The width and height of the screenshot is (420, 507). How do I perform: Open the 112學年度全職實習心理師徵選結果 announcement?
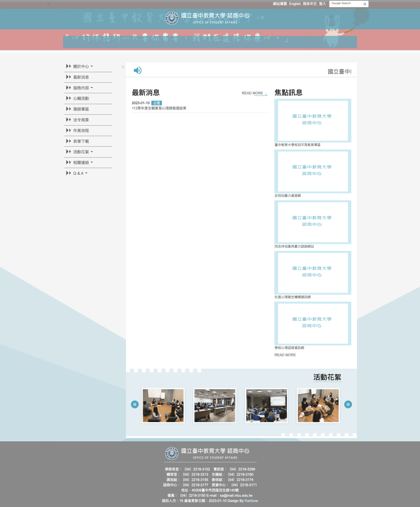coord(159,108)
